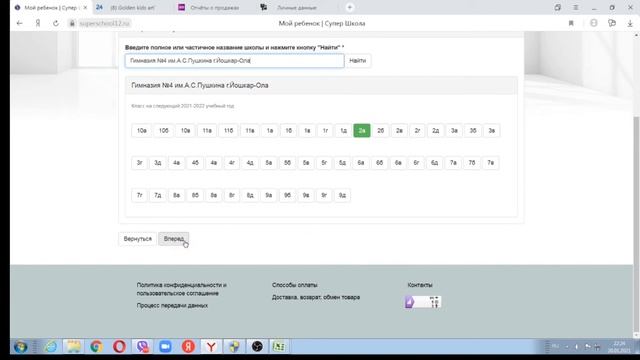This screenshot has width=640, height=360.
Task: Choose class 9а
Action: click(x=269, y=195)
